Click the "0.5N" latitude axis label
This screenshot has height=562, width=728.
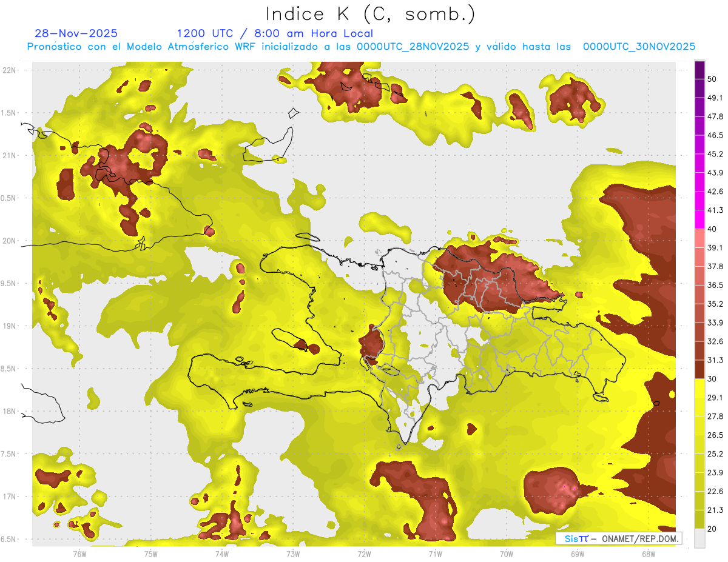8,198
